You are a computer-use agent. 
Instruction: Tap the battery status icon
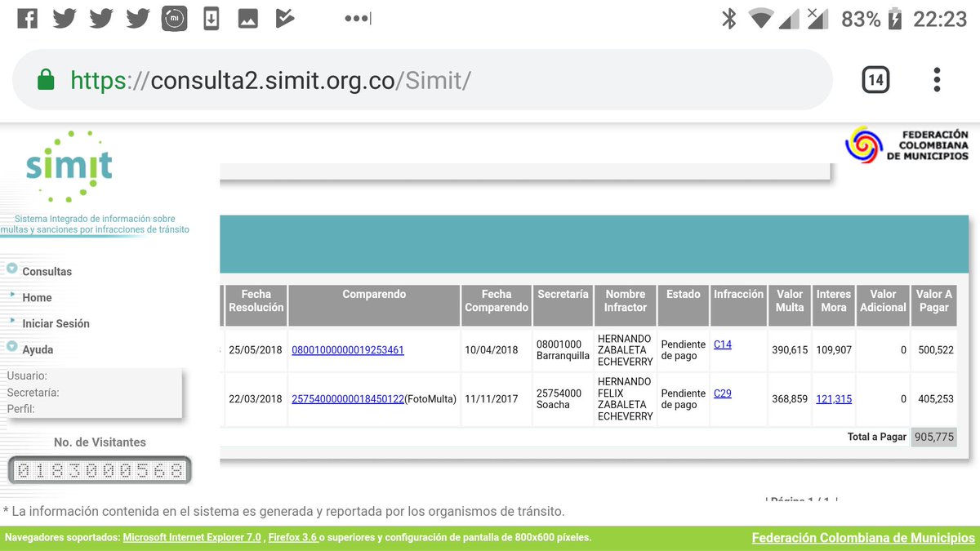coord(896,18)
